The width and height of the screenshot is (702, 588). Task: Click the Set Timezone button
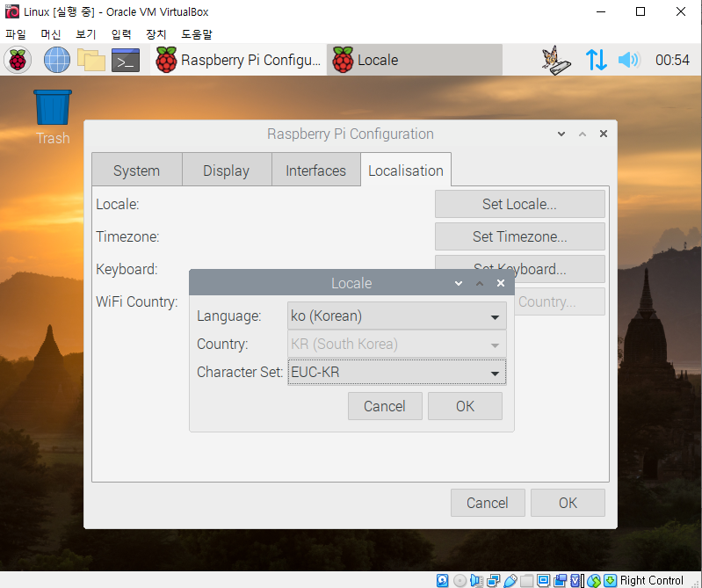pyautogui.click(x=520, y=236)
